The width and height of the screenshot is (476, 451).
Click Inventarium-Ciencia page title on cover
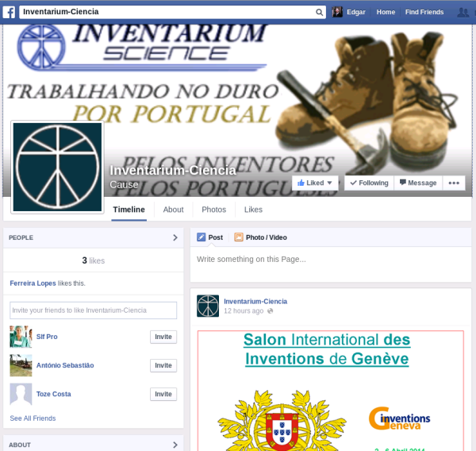(173, 171)
